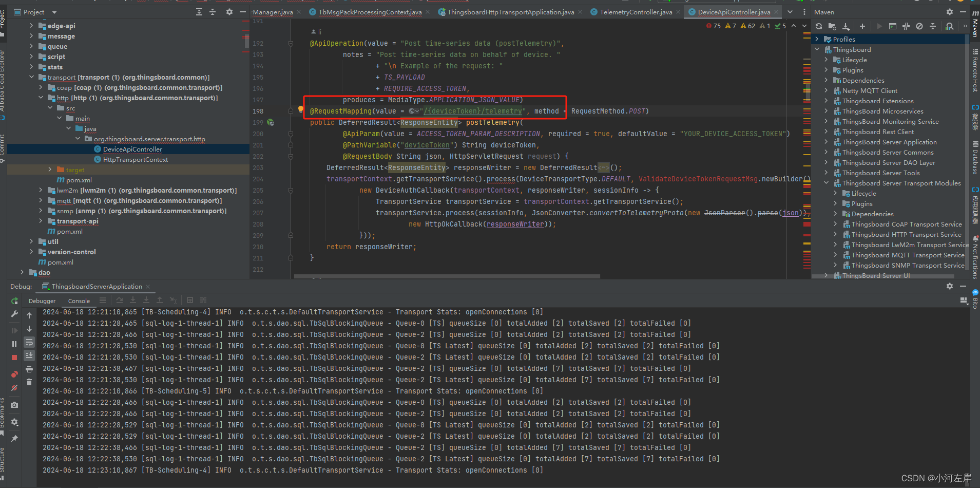Pause the running program
This screenshot has height=488, width=980.
(14, 344)
